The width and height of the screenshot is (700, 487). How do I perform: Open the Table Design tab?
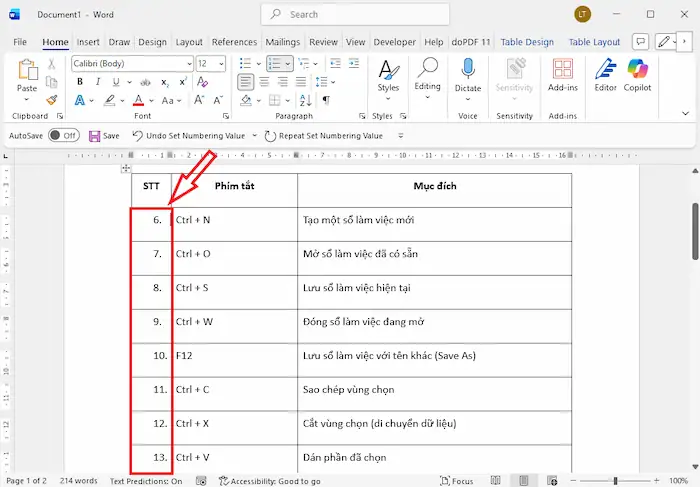(527, 42)
